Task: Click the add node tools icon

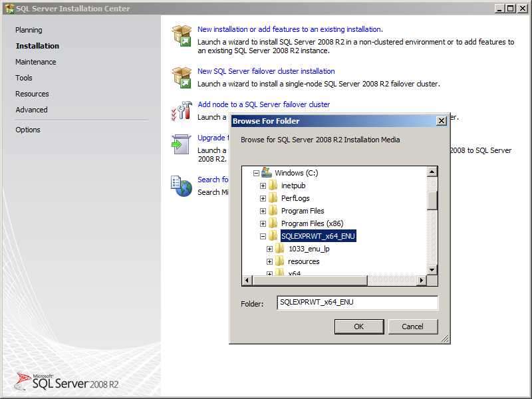Action: click(x=182, y=110)
